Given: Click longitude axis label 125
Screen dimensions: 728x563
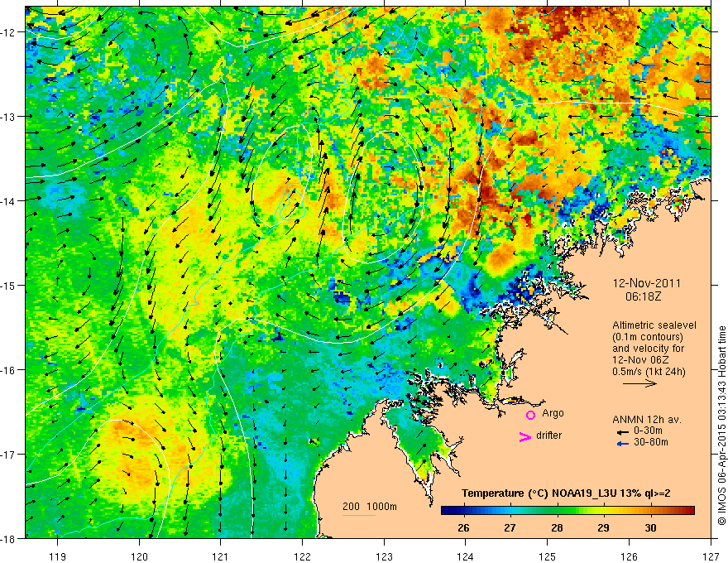Looking at the screenshot, I should (x=548, y=556).
